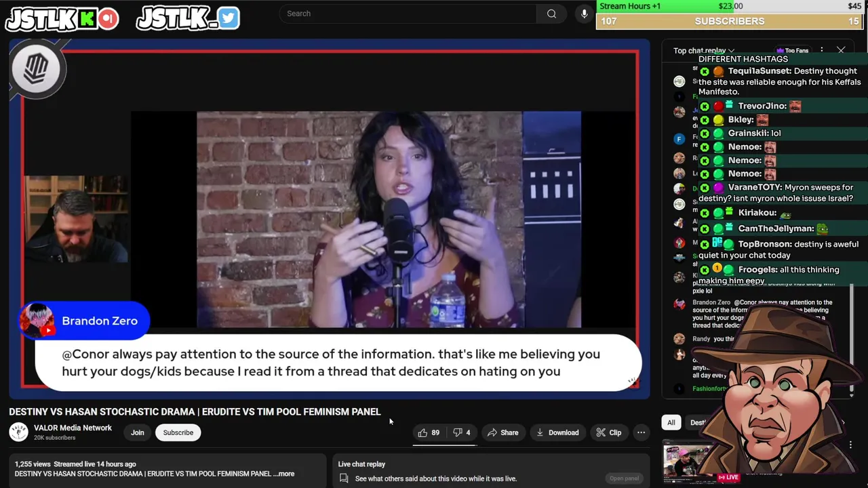The width and height of the screenshot is (868, 488).
Task: Close the live chat replay panel
Action: point(841,50)
